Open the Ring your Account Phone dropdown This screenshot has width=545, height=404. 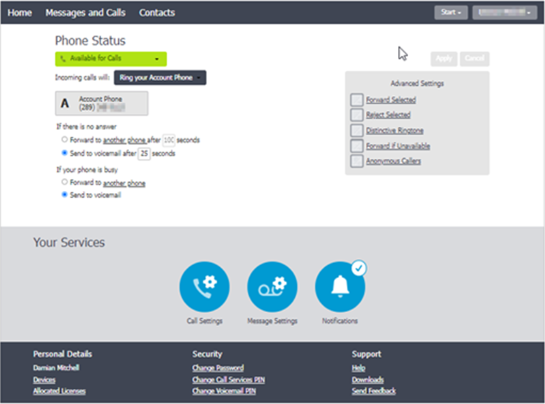160,78
